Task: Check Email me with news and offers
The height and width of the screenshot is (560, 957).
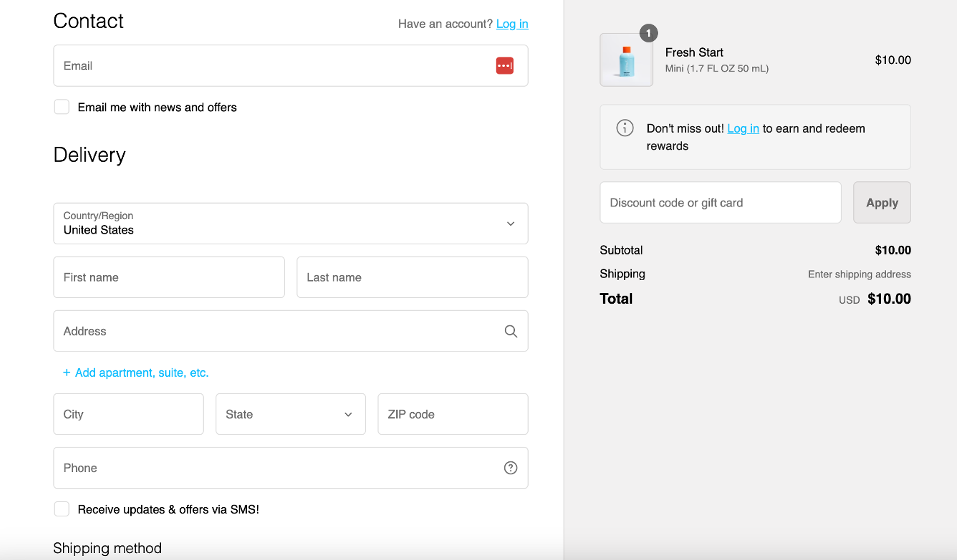Action: tap(62, 107)
